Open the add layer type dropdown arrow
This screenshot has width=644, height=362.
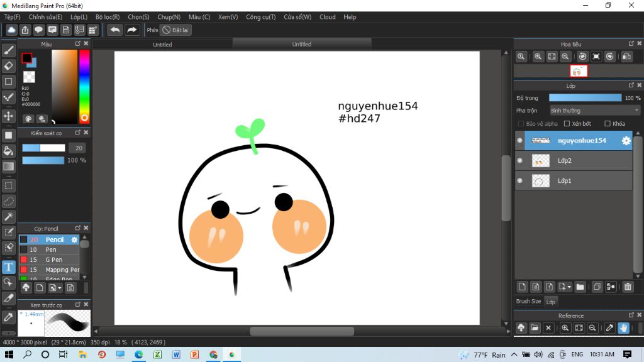point(565,287)
